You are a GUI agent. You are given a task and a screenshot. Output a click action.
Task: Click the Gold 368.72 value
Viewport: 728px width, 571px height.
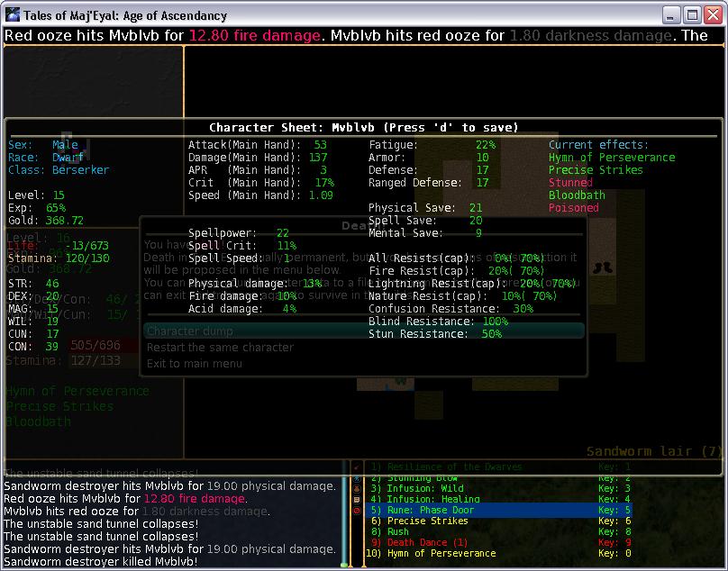64,221
